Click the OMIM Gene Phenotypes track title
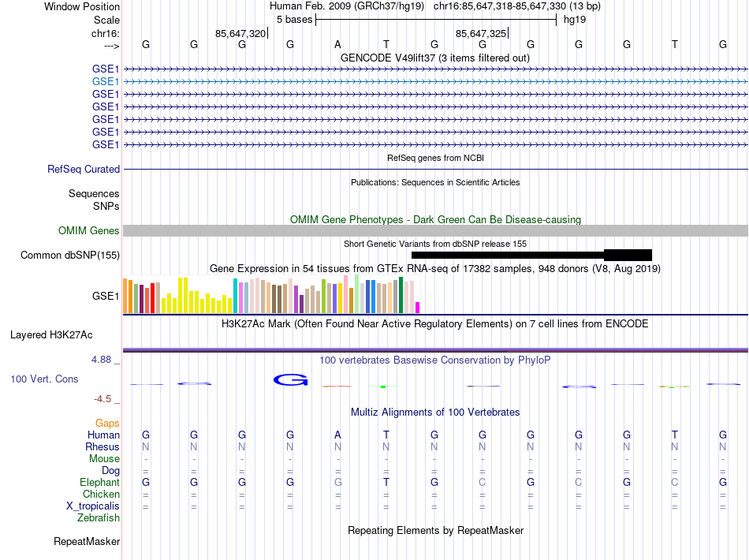Image resolution: width=749 pixels, height=560 pixels. pyautogui.click(x=435, y=219)
